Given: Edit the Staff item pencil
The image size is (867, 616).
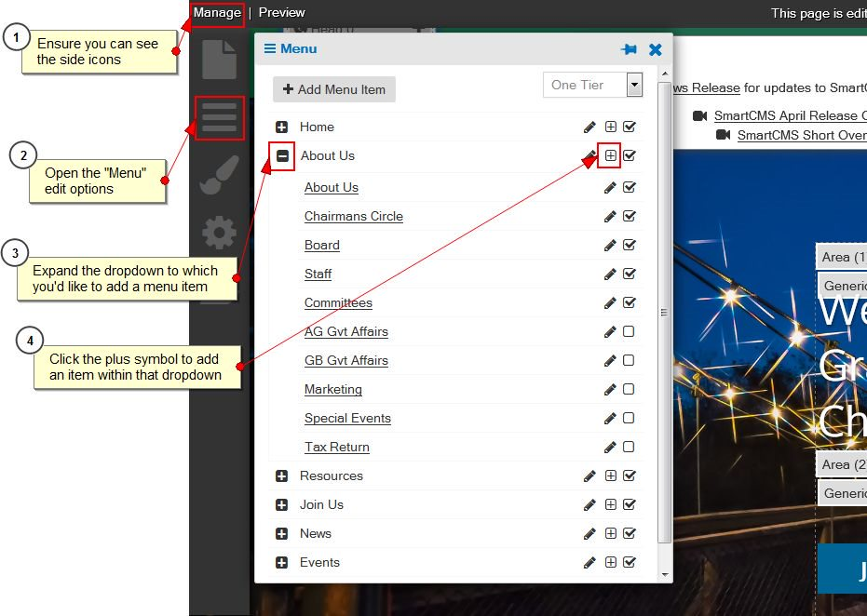Looking at the screenshot, I should 610,274.
